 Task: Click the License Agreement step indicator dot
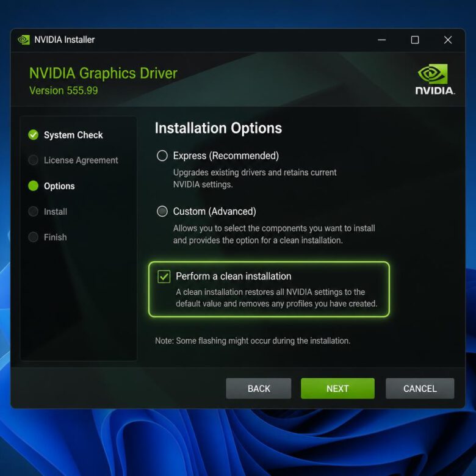tap(34, 160)
